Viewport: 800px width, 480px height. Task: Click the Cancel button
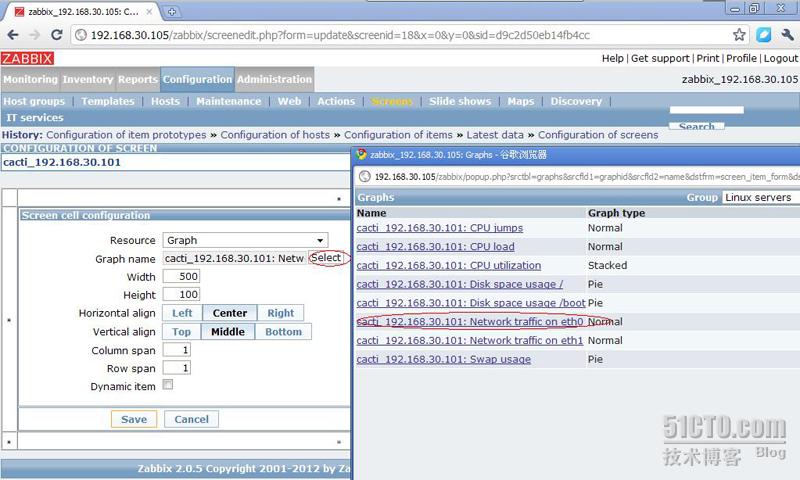pos(191,419)
